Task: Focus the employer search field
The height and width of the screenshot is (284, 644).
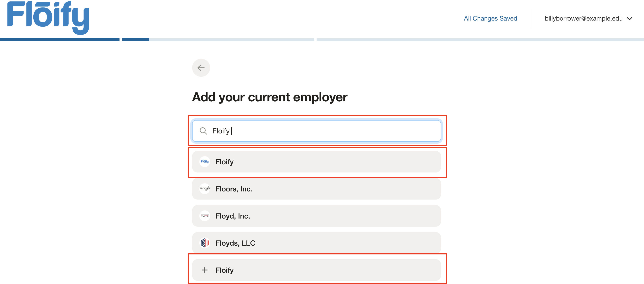Action: click(325, 131)
